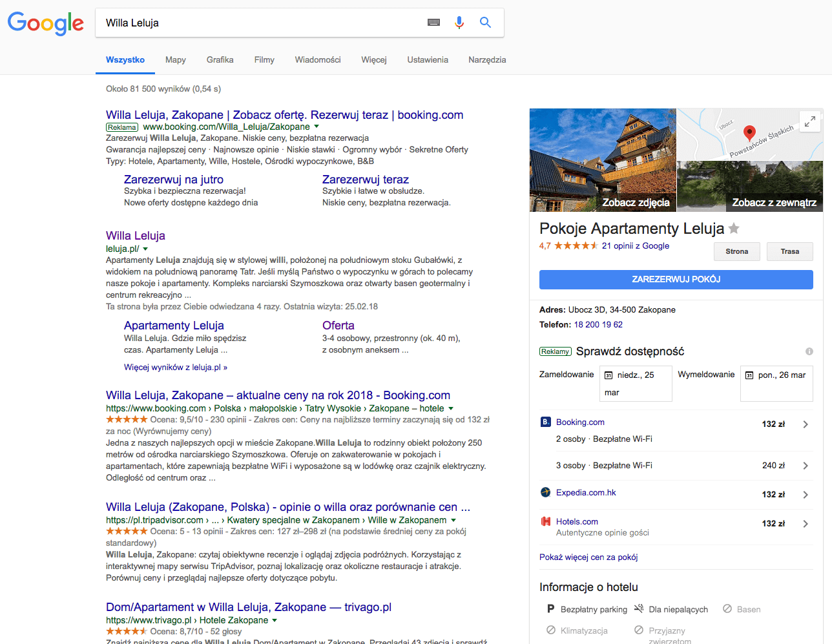Open the Booking.com 132 zł offer chevron
Viewport: 832px width, 644px height.
point(806,424)
